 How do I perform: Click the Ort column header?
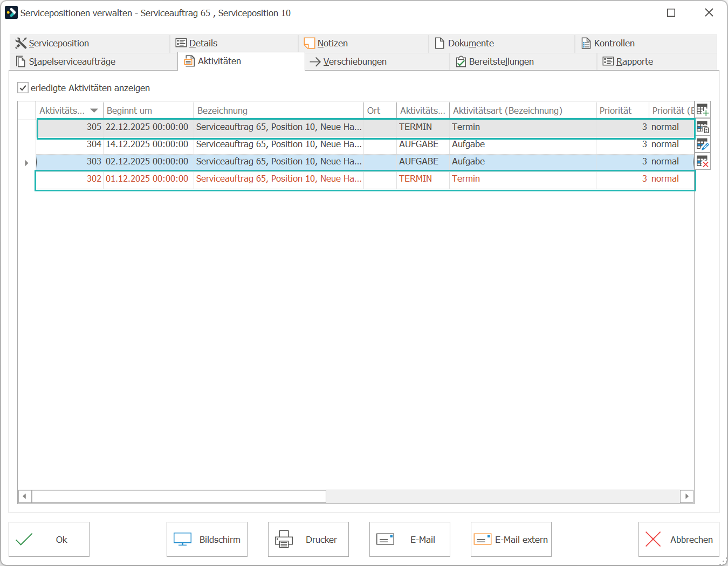[x=380, y=111]
